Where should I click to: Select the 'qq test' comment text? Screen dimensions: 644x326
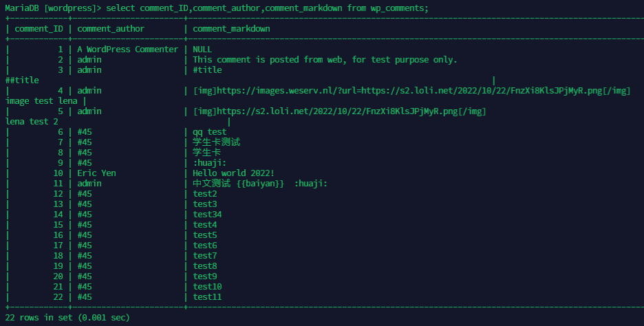209,132
